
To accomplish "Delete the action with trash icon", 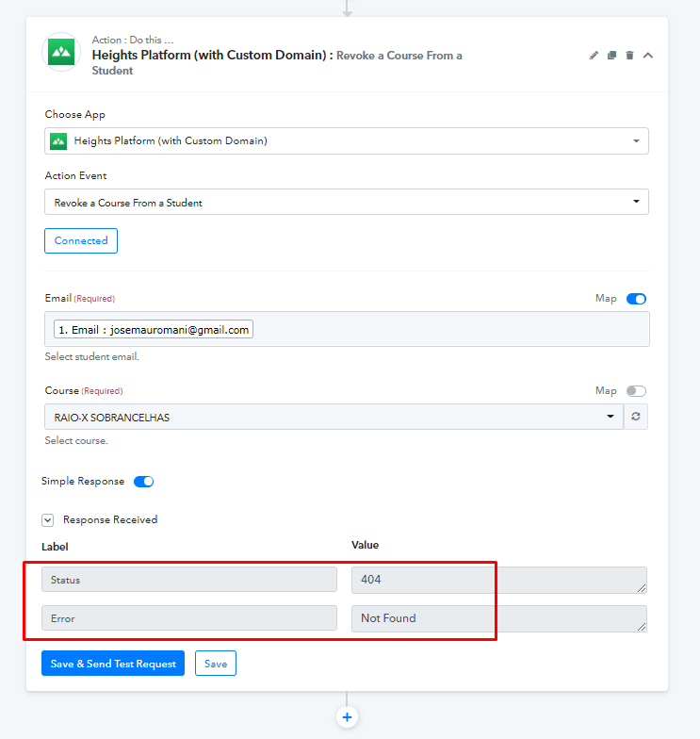I will [629, 56].
